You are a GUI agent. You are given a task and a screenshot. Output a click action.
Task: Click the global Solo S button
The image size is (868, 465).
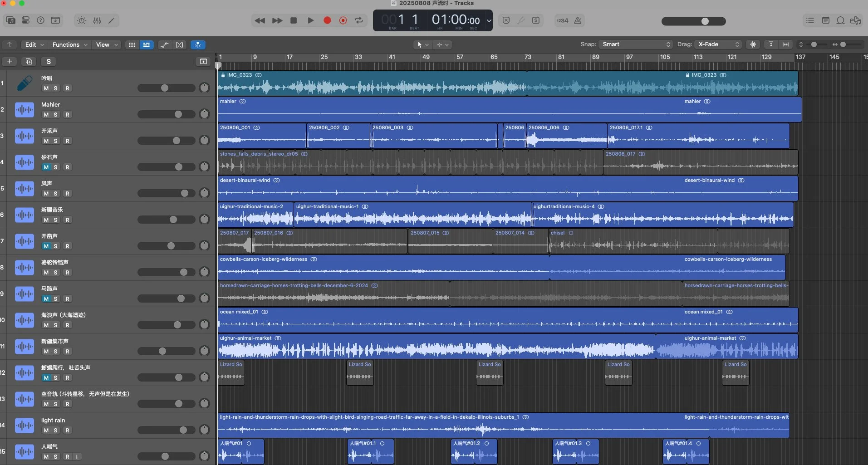(49, 61)
